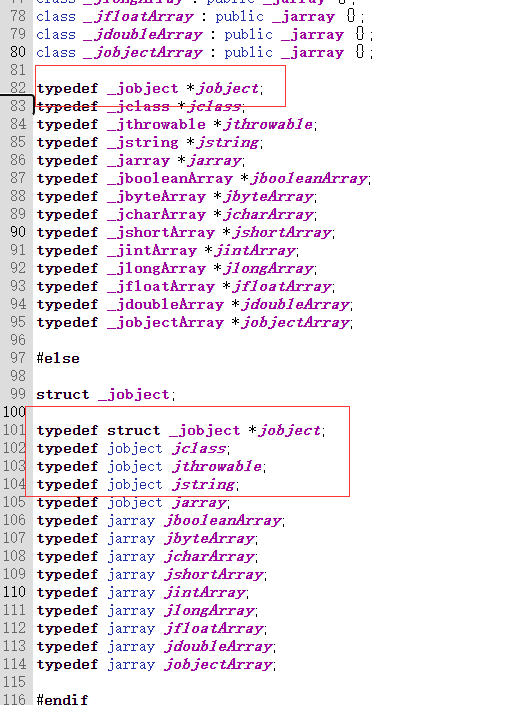Click line number 82 in the gutter

click(18, 88)
